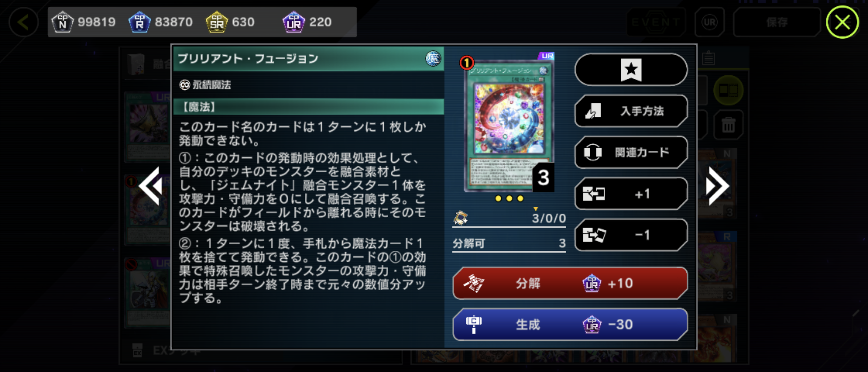
Task: Tap the UR craft points counter icon
Action: [x=294, y=22]
